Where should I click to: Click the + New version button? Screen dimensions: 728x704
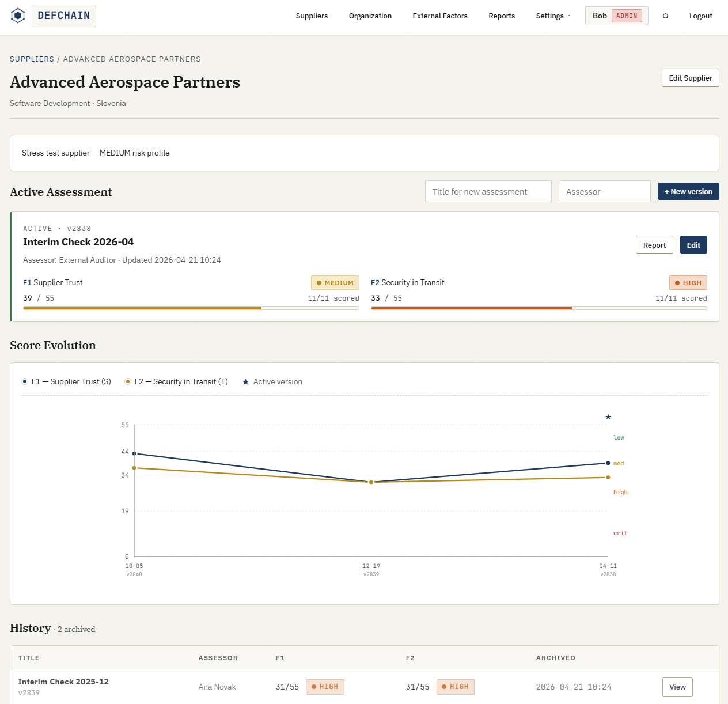pos(688,191)
